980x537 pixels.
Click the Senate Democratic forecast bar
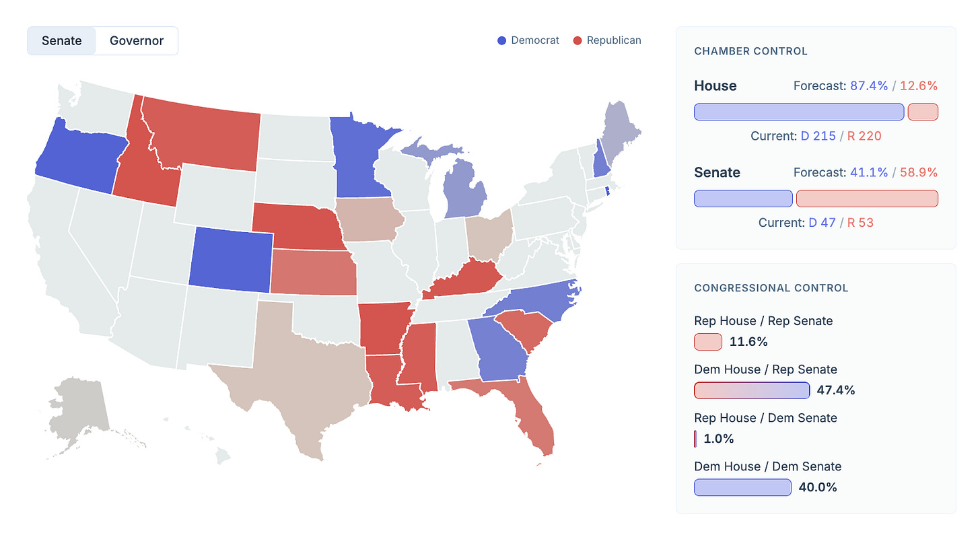point(743,199)
